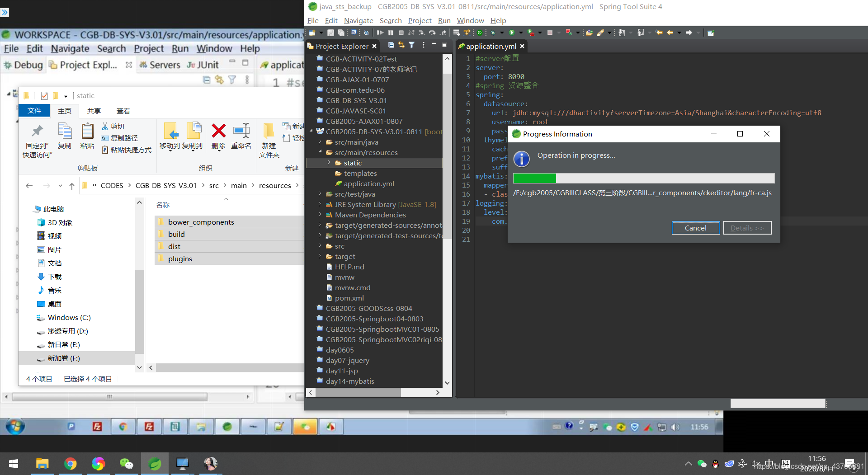Select 新加卷 (F:) drive in navigation pane
This screenshot has width=868, height=475.
(77, 358)
